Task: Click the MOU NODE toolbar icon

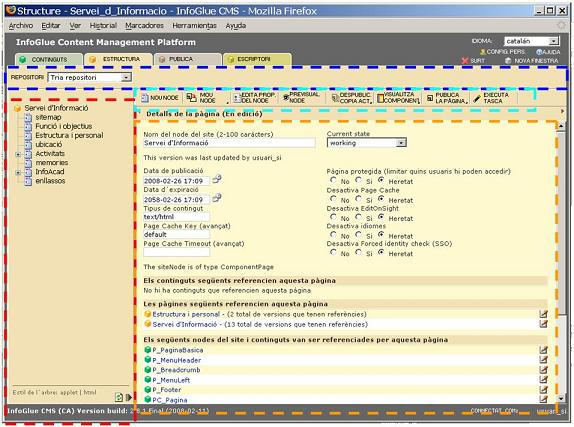Action: point(191,97)
